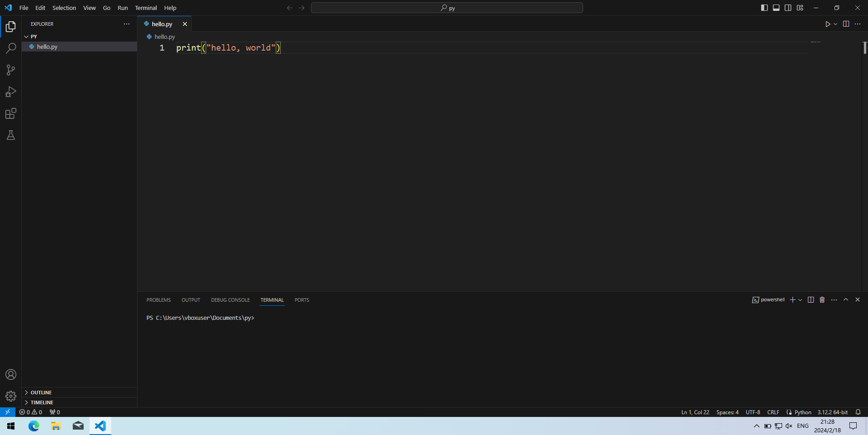The image size is (868, 435).
Task: Close the terminal panel
Action: pos(858,299)
